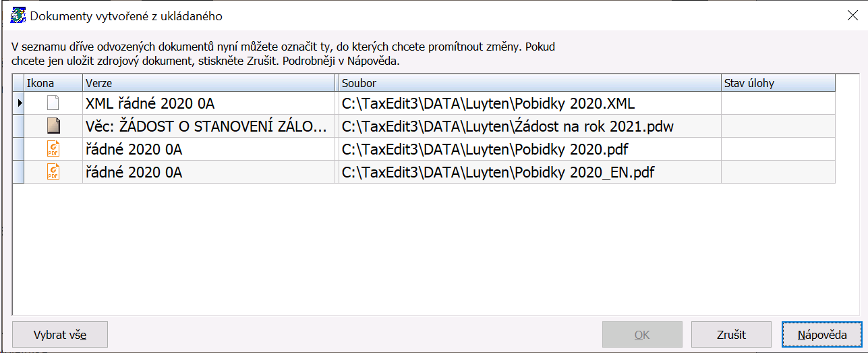The height and width of the screenshot is (353, 868).
Task: Click the Zrušit button
Action: (732, 334)
